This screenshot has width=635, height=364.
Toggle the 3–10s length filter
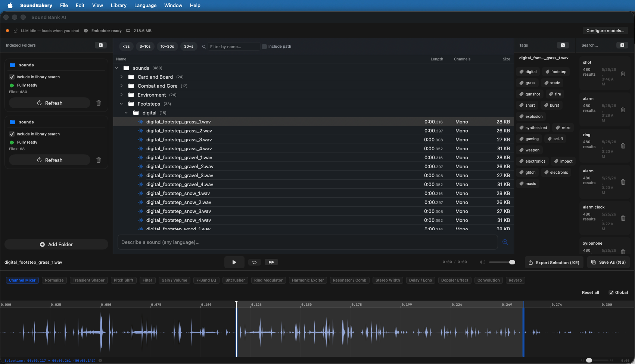tap(145, 46)
